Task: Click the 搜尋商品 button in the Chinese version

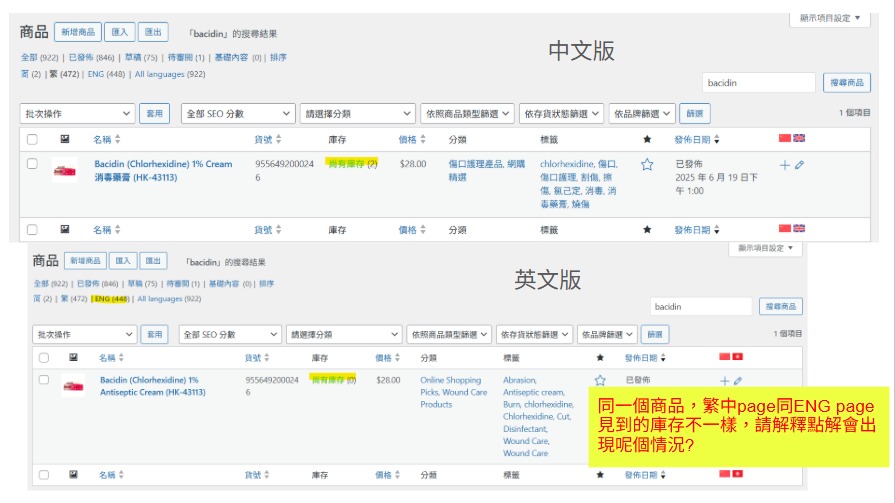Action: click(x=845, y=82)
